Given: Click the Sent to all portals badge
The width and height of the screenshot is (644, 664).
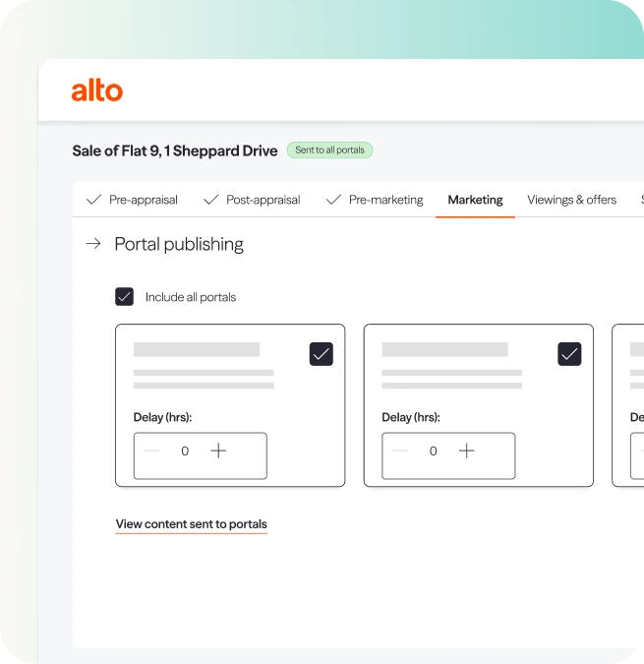Looking at the screenshot, I should pos(329,151).
